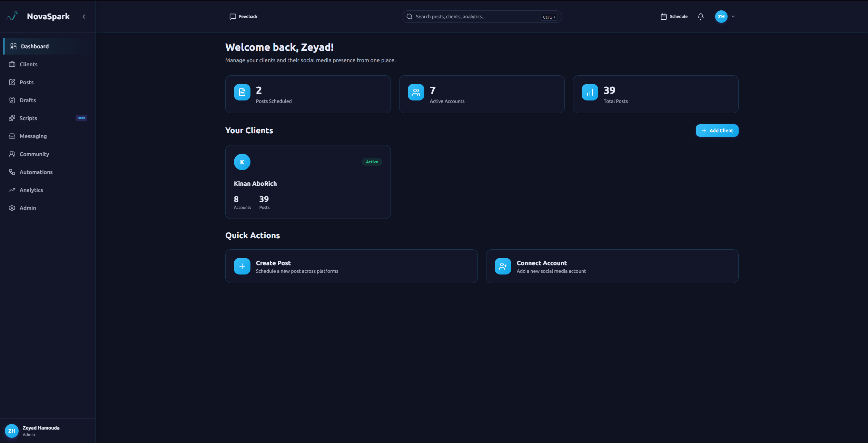Click the Create Post plus icon
Viewport: 868px width, 443px height.
242,266
